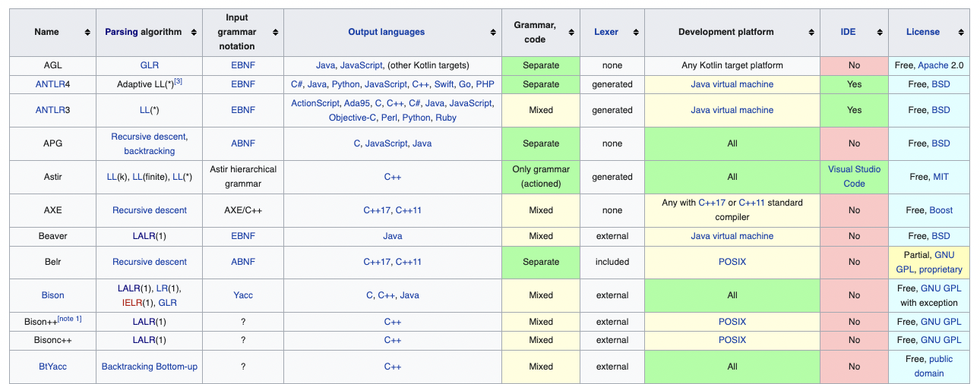The width and height of the screenshot is (980, 384).
Task: Select the 'Yes' IDE cell for ANTLR3
Action: (854, 110)
